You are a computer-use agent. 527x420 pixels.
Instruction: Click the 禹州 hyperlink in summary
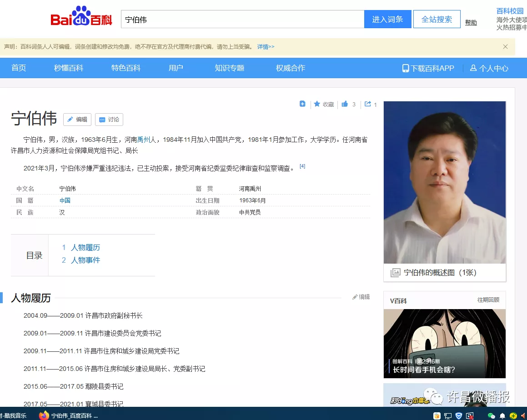pyautogui.click(x=144, y=140)
